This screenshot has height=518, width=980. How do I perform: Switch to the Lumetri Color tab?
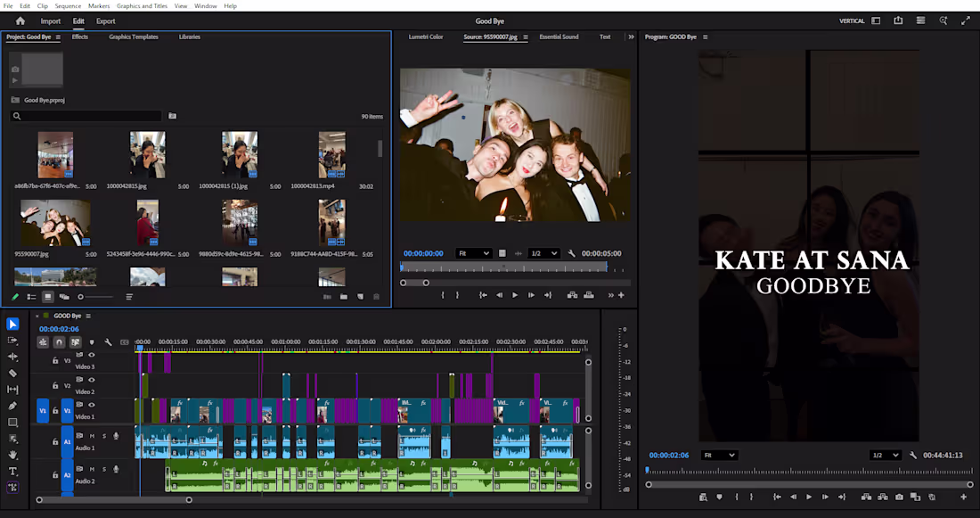426,37
